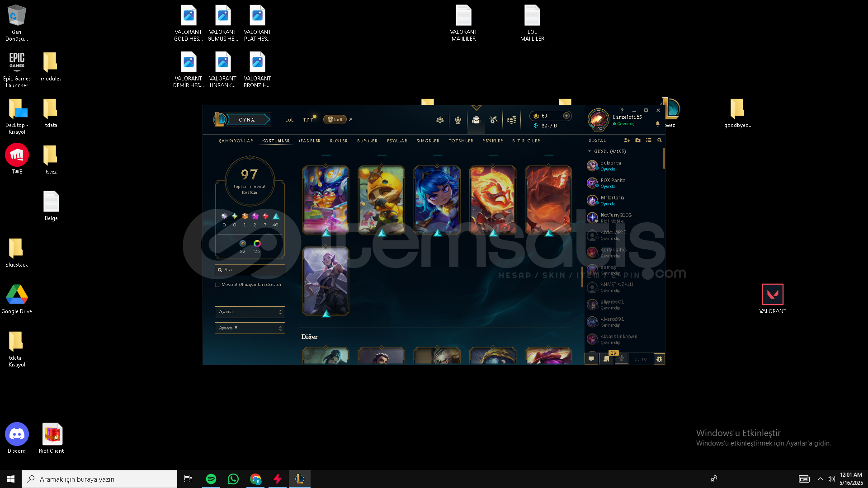Click the list view icon in social panel
The image size is (868, 488).
coord(649,140)
